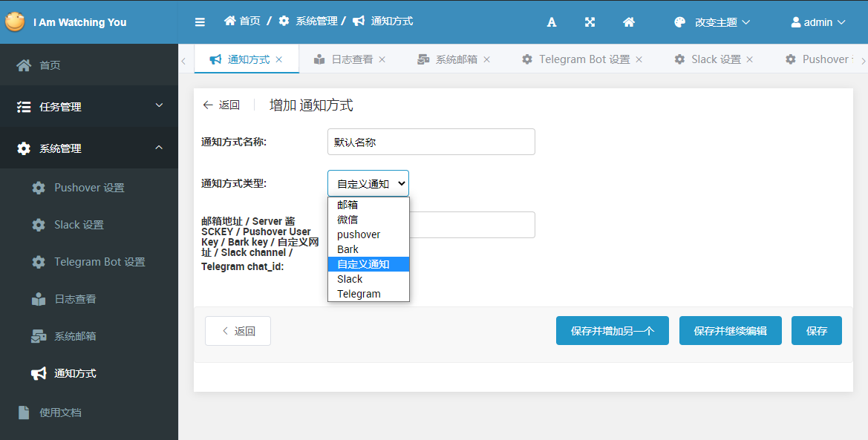Click the 返回 back link above the form

pyautogui.click(x=221, y=105)
